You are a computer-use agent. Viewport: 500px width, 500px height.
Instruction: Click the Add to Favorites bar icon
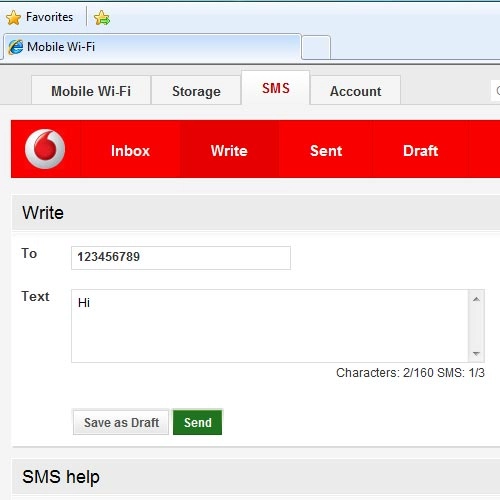pos(102,18)
